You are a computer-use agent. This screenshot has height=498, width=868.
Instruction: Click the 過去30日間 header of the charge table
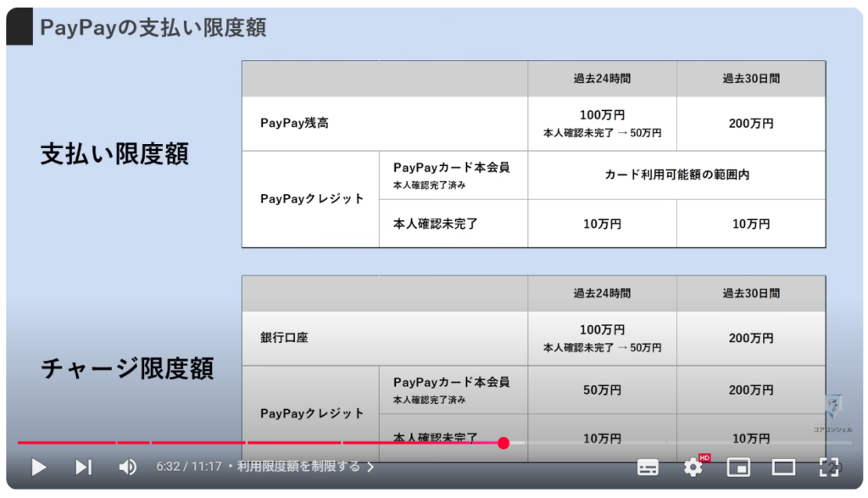751,293
